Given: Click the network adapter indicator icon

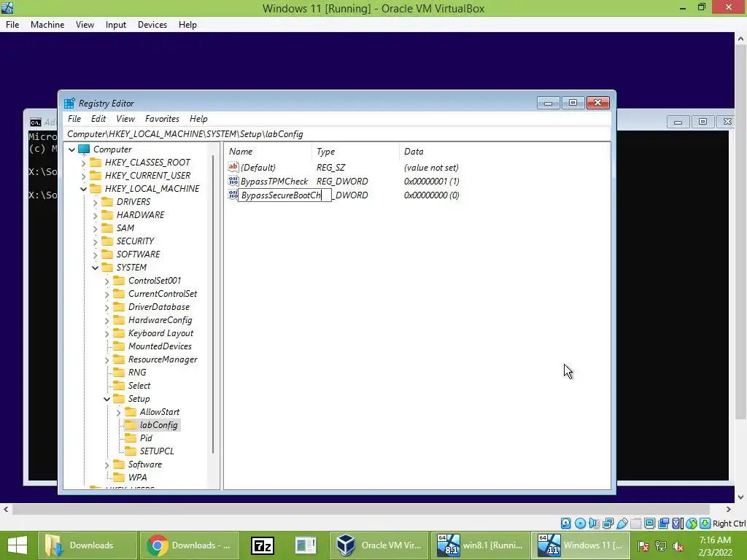Looking at the screenshot, I should (608, 524).
